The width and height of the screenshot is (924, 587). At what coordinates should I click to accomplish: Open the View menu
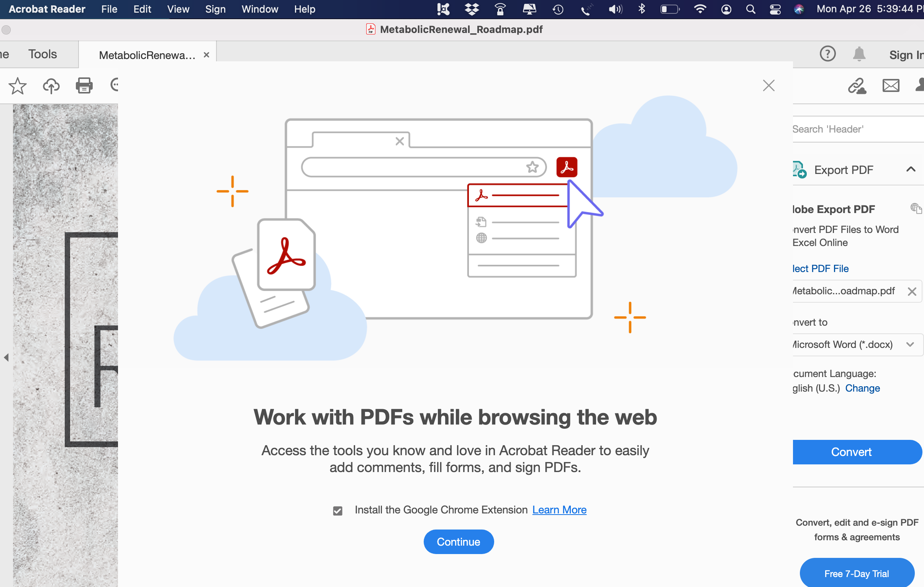coord(178,9)
